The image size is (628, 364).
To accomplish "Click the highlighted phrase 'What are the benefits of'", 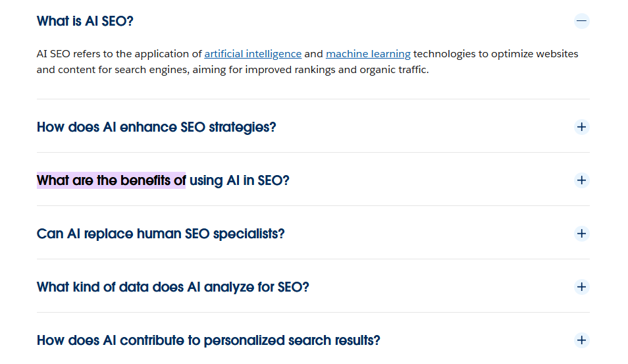I will [111, 180].
